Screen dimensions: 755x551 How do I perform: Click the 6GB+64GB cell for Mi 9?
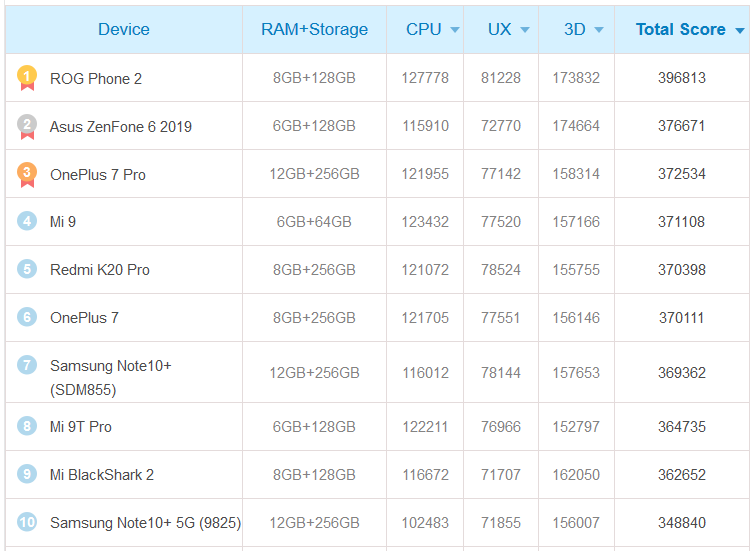pyautogui.click(x=314, y=222)
